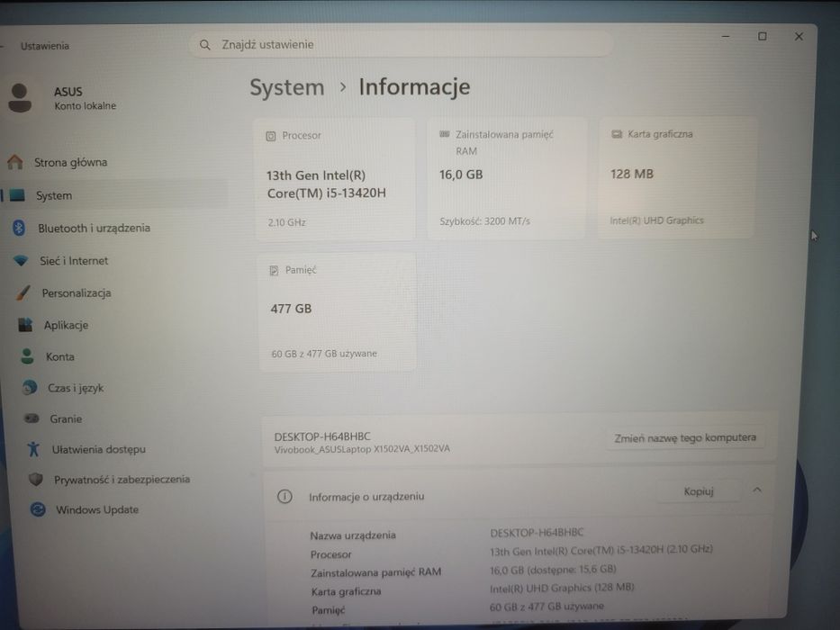840x630 pixels.
Task: Open the Karta graficzna 128 MB card
Action: pyautogui.click(x=677, y=177)
